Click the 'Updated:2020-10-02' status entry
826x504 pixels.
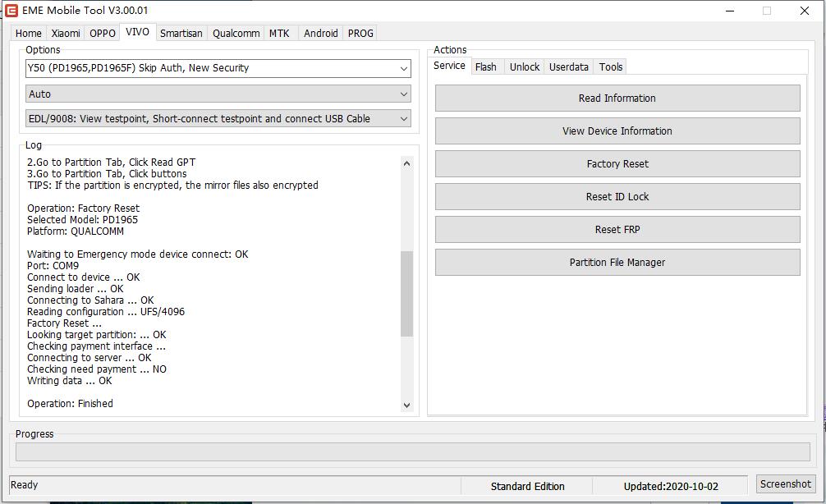point(671,486)
